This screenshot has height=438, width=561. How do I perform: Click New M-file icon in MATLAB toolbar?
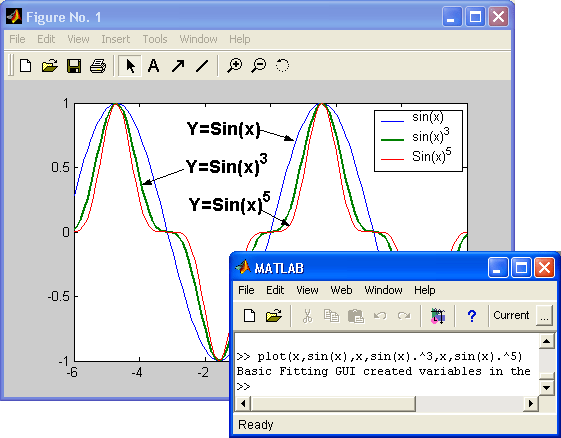[249, 316]
